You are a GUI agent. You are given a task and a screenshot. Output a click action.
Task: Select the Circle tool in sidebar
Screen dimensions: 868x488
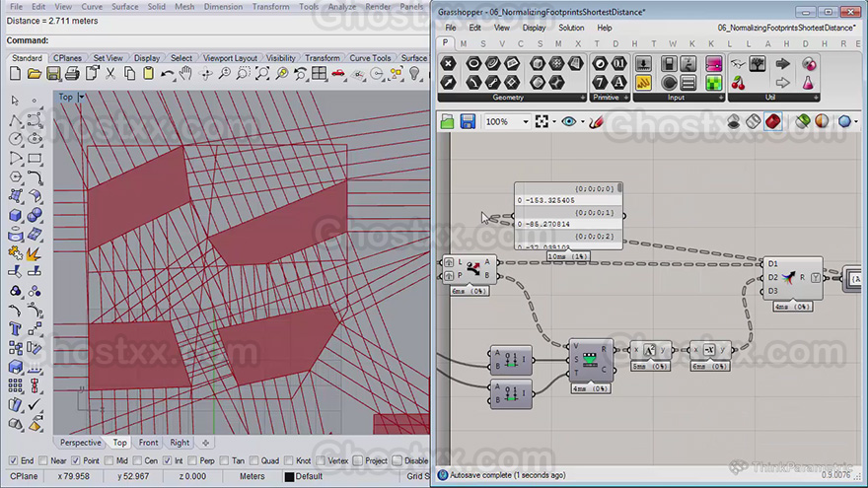16,138
